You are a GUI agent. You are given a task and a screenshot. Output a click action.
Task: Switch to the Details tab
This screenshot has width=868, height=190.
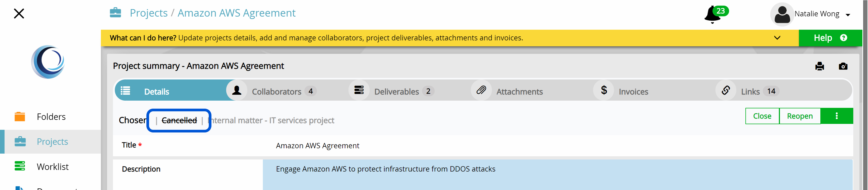(x=170, y=90)
